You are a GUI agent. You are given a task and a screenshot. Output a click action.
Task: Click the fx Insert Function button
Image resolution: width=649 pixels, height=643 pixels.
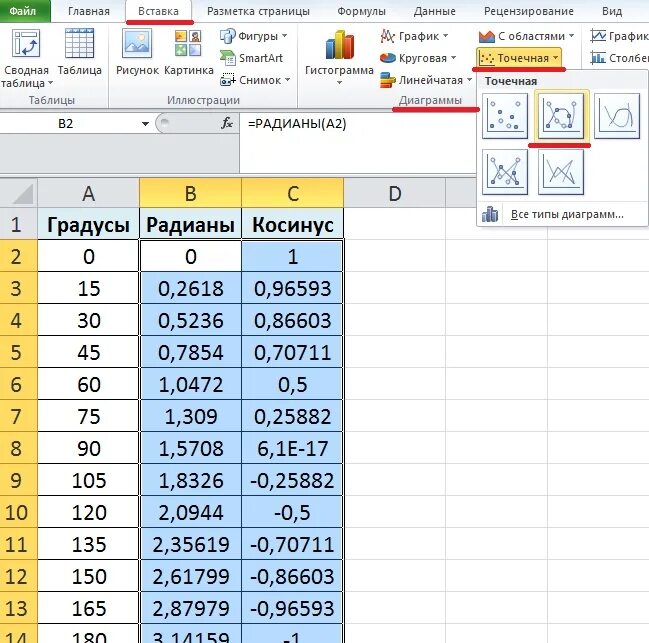[x=227, y=123]
